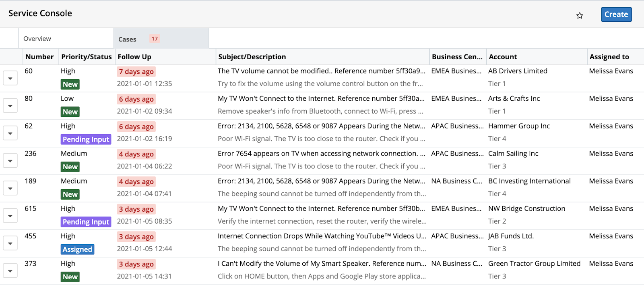
Task: Open the Green Tractor Group Limited account
Action: tap(534, 264)
